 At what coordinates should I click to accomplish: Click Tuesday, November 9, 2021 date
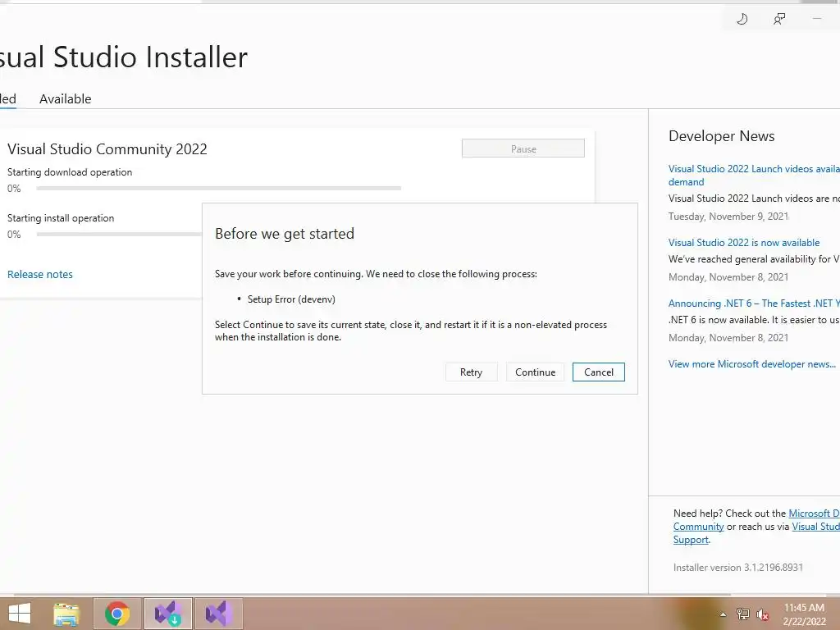[728, 217]
